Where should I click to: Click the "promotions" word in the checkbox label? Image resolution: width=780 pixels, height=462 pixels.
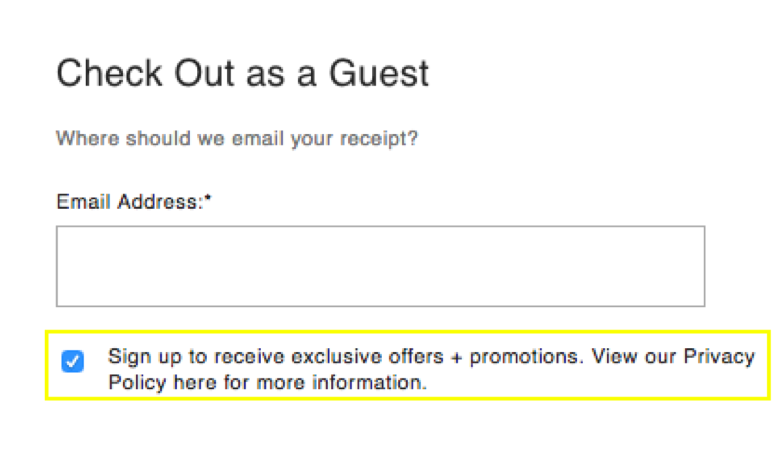click(x=527, y=357)
